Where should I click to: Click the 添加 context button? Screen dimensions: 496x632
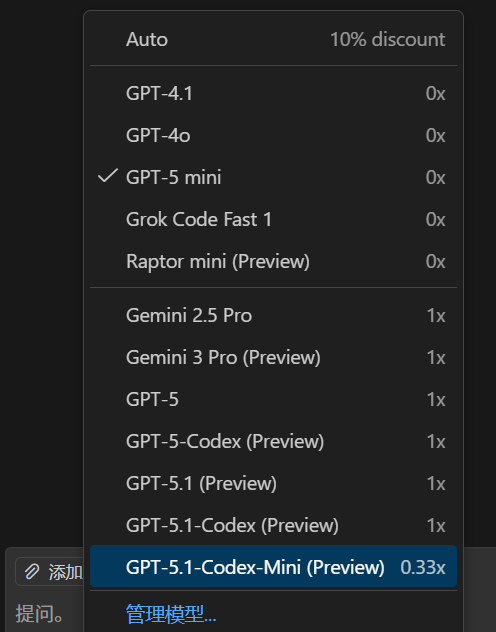(50, 572)
